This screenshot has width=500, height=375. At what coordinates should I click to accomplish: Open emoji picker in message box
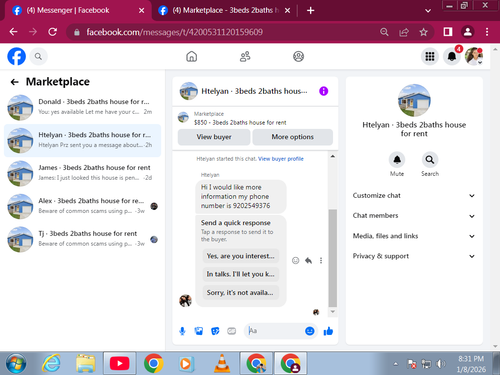(x=310, y=331)
